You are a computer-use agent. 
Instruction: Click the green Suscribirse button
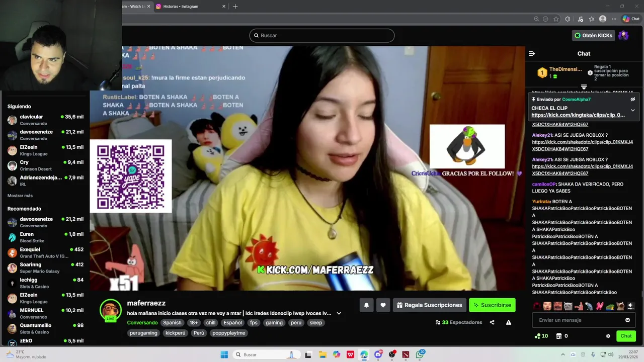click(492, 305)
